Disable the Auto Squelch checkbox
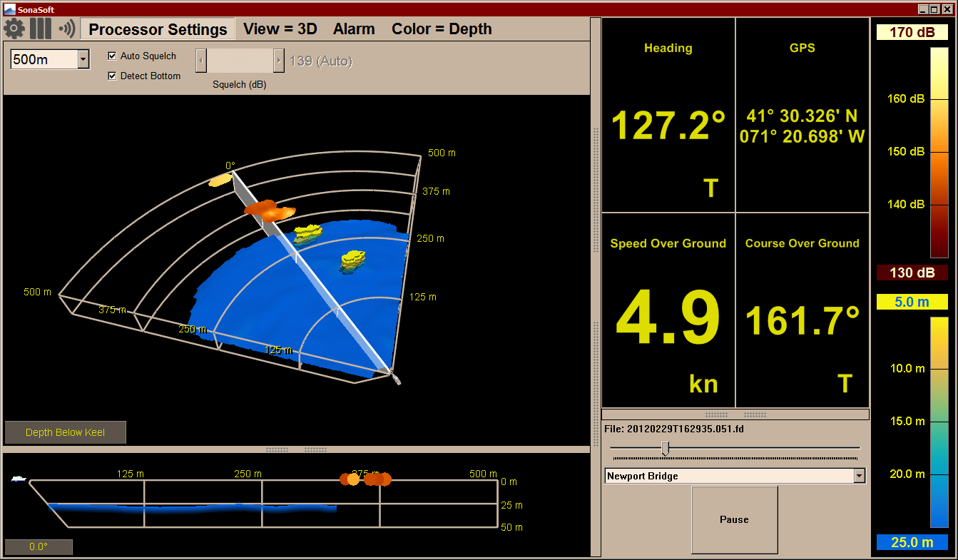 point(112,56)
